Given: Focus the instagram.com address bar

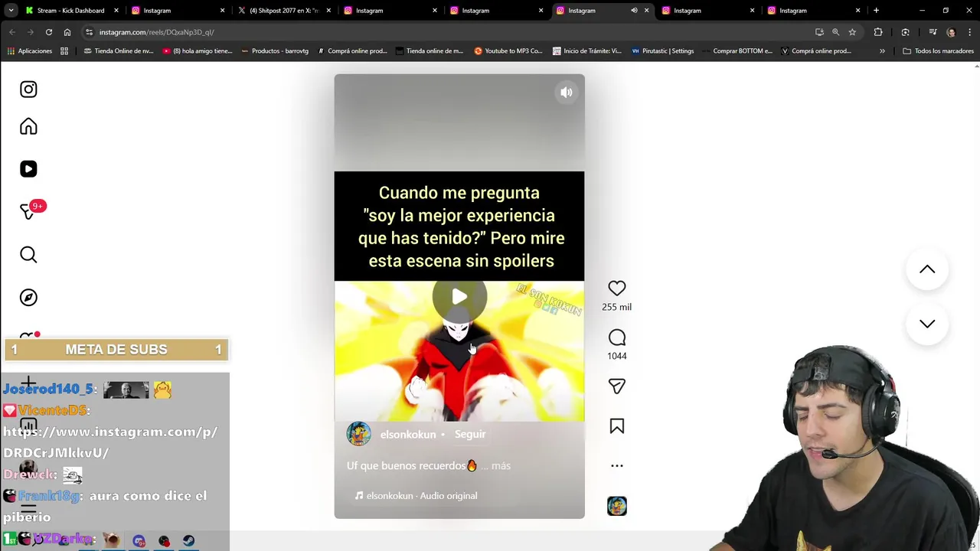Looking at the screenshot, I should click(444, 32).
